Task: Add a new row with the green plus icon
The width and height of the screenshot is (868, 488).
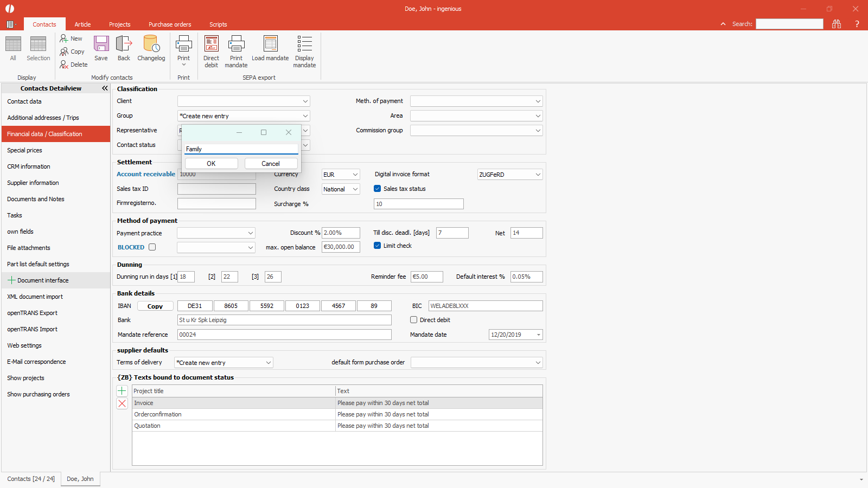Action: 122,391
